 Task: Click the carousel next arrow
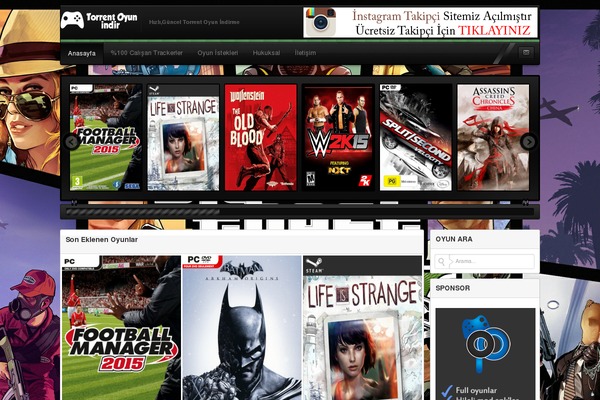528,142
